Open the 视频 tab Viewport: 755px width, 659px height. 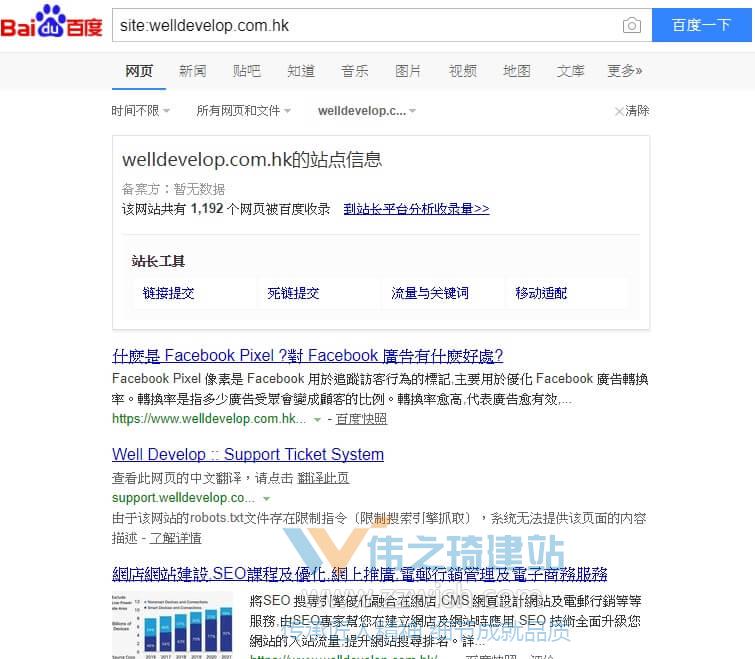pyautogui.click(x=463, y=71)
